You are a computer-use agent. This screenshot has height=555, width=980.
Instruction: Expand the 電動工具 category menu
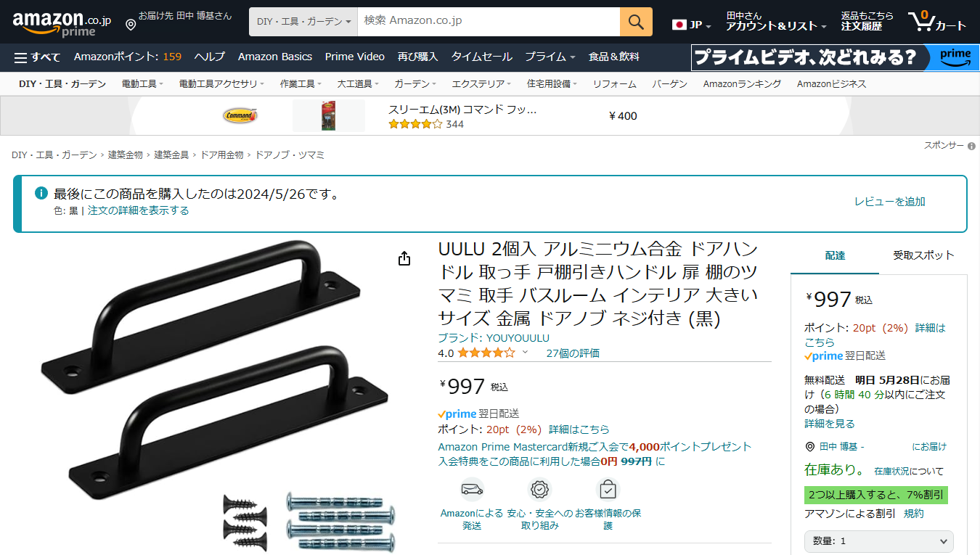point(142,84)
